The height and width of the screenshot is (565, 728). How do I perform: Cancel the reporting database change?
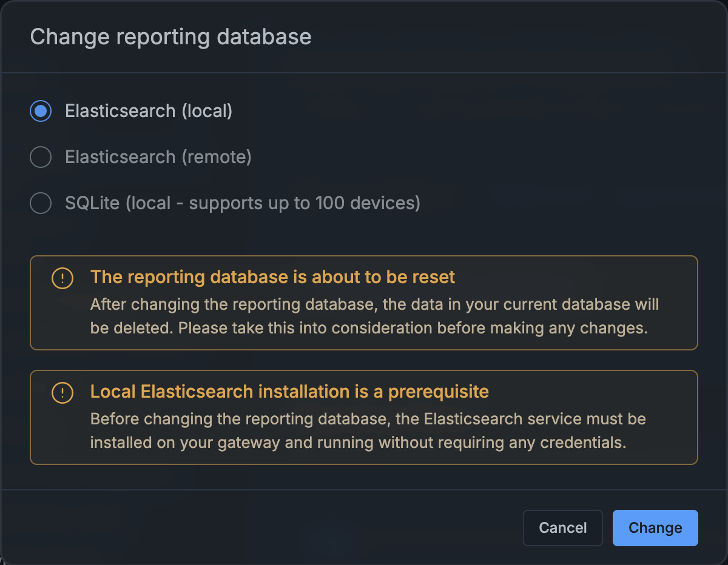[562, 527]
